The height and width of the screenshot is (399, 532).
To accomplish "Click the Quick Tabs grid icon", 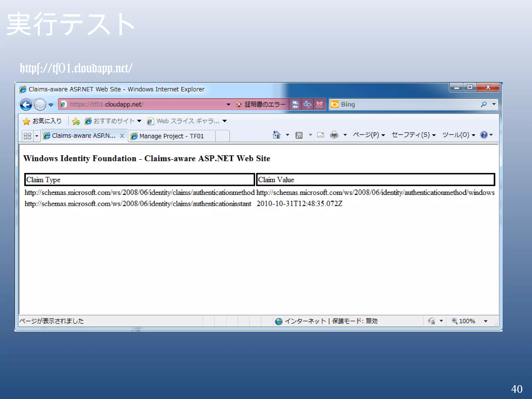I will (x=27, y=136).
